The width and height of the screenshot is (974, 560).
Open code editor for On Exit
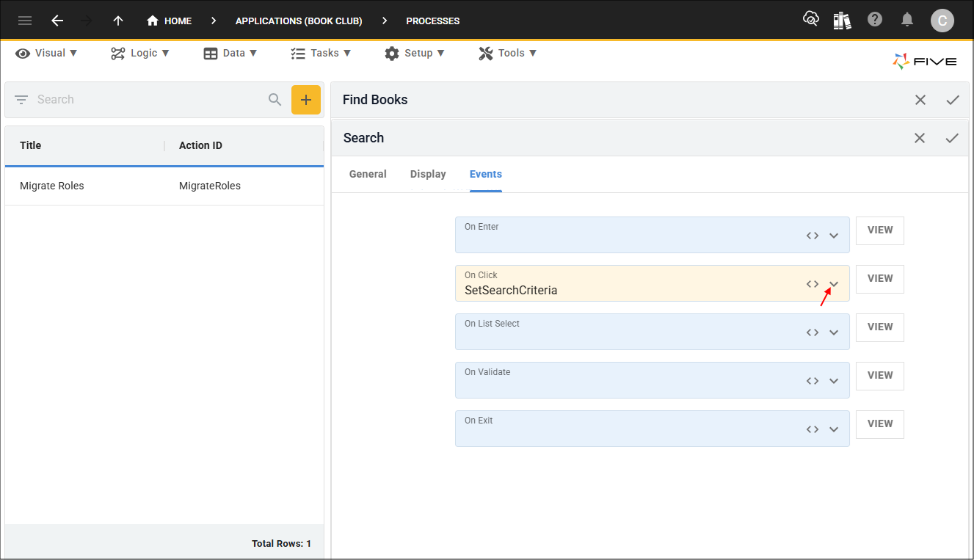pyautogui.click(x=813, y=429)
